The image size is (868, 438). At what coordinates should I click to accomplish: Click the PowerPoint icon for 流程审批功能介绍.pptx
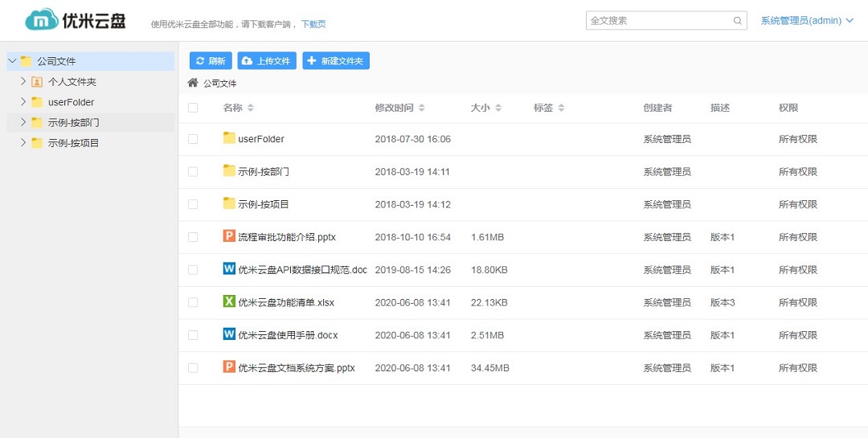(229, 236)
